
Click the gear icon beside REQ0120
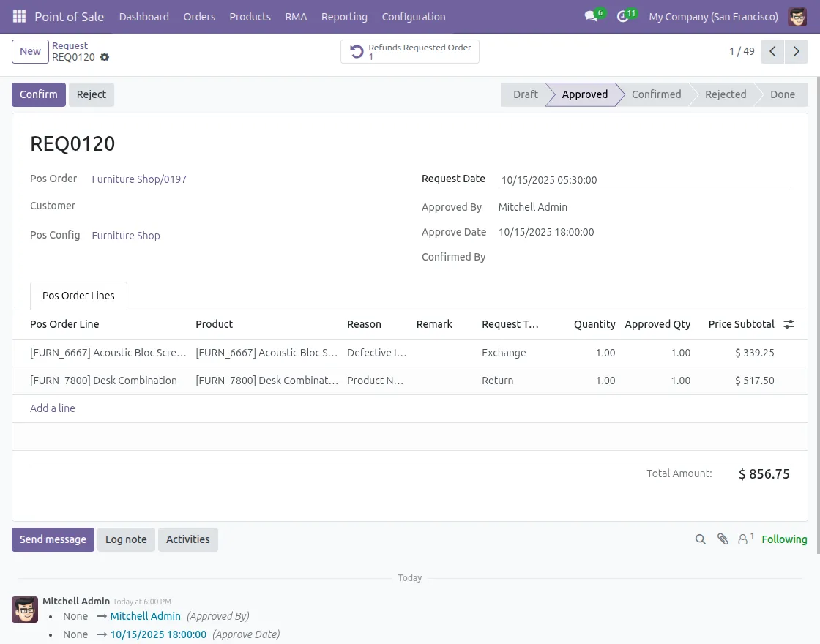(105, 57)
